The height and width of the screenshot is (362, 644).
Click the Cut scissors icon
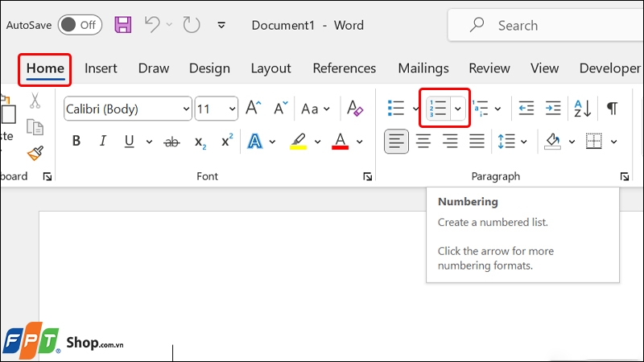pyautogui.click(x=35, y=101)
